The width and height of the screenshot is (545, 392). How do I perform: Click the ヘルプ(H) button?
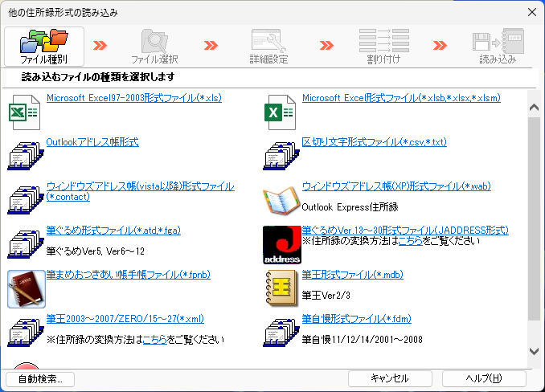(484, 378)
